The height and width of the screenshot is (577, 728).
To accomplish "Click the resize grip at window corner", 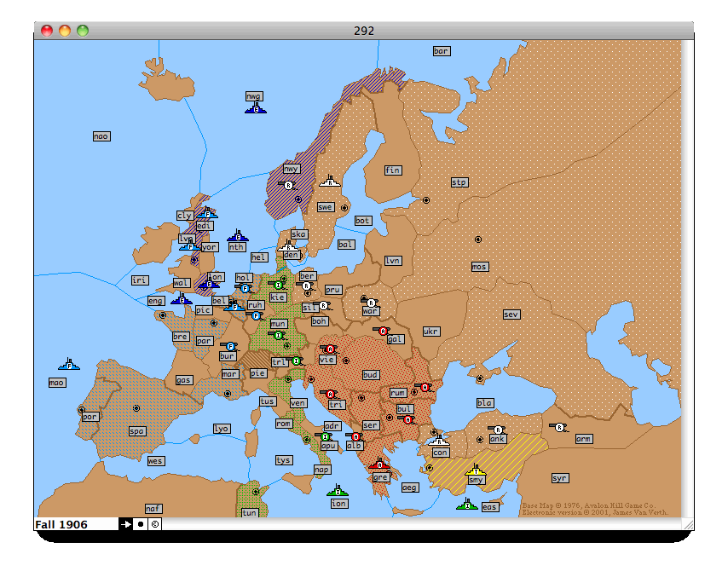I will (x=688, y=524).
